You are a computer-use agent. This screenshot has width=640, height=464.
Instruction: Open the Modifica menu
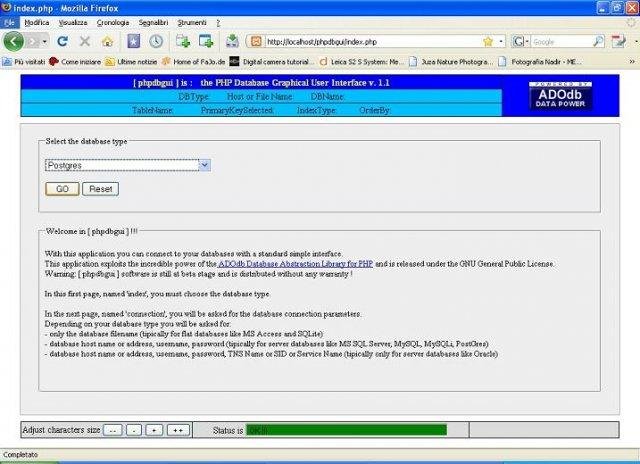click(x=37, y=23)
